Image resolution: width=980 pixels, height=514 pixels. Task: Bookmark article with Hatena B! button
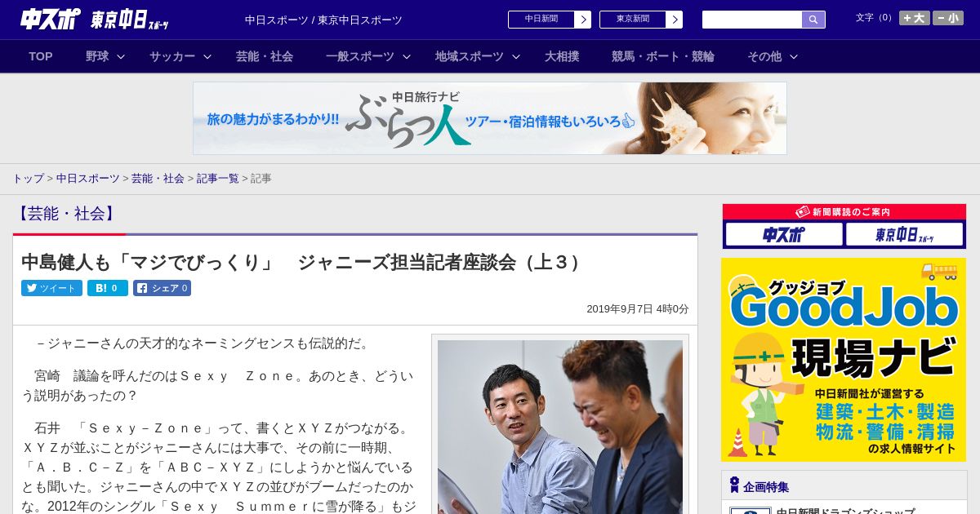click(108, 288)
